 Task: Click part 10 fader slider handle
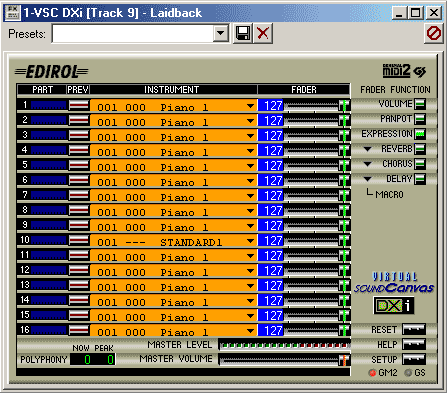tap(344, 241)
